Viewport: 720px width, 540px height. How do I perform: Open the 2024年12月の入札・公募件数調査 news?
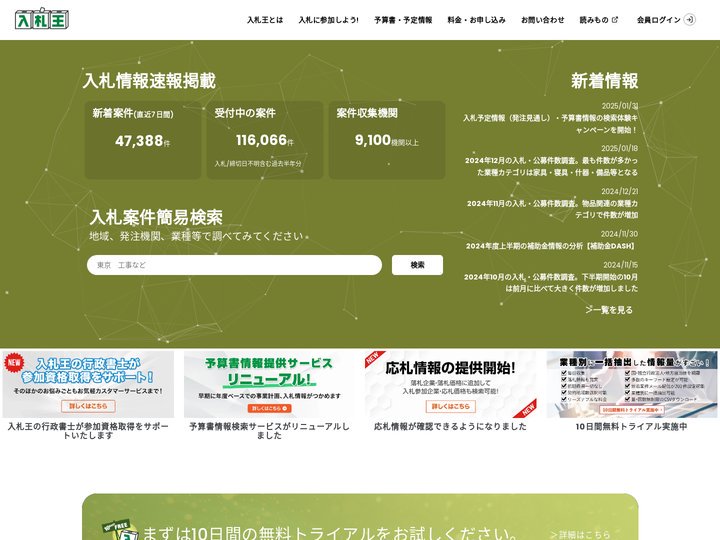coord(551,166)
